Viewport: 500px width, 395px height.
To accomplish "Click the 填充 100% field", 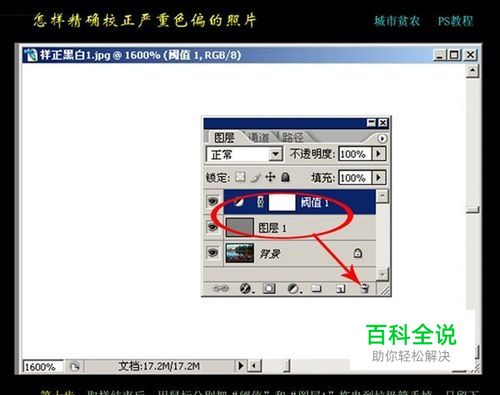I will tap(355, 177).
